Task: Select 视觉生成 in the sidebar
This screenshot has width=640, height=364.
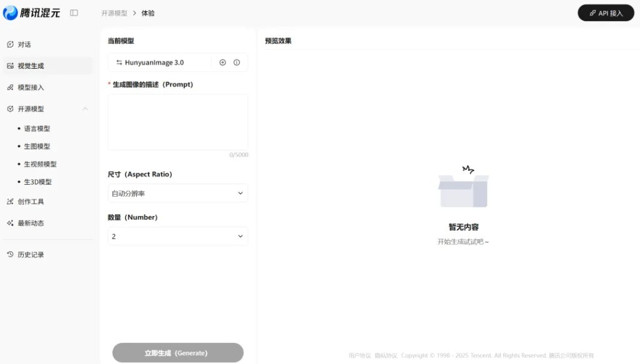Action: pos(31,66)
